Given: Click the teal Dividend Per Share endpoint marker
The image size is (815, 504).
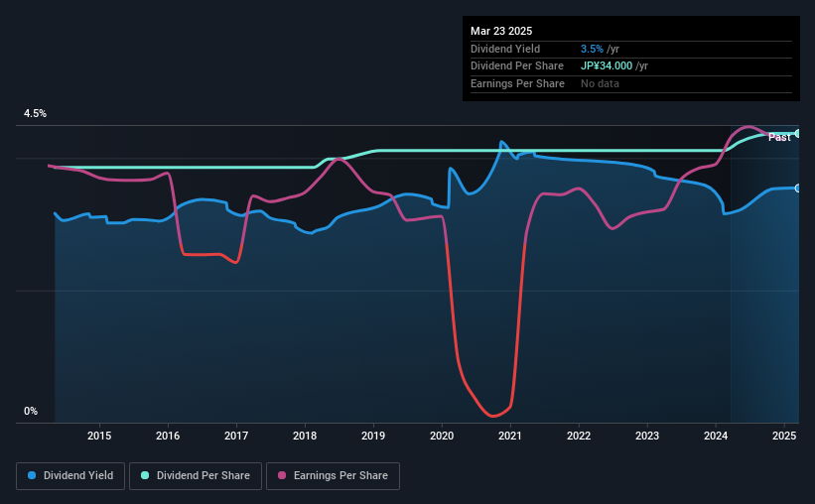Looking at the screenshot, I should 798,134.
